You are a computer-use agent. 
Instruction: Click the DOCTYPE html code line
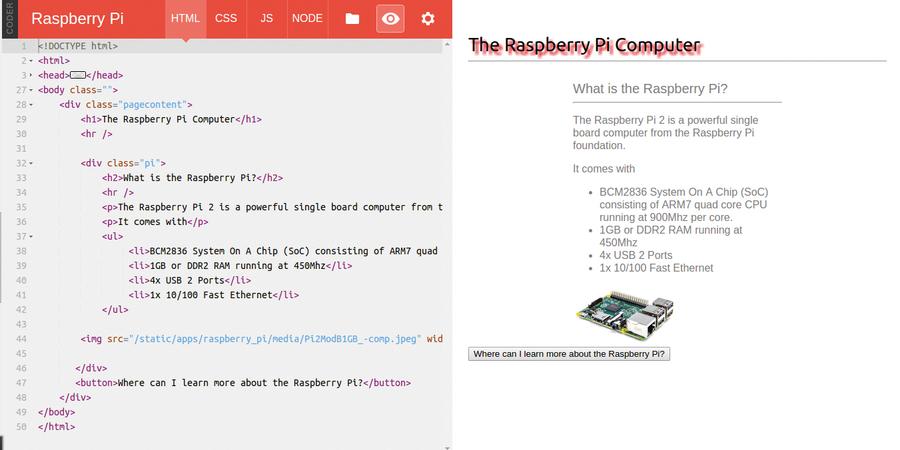[78, 46]
